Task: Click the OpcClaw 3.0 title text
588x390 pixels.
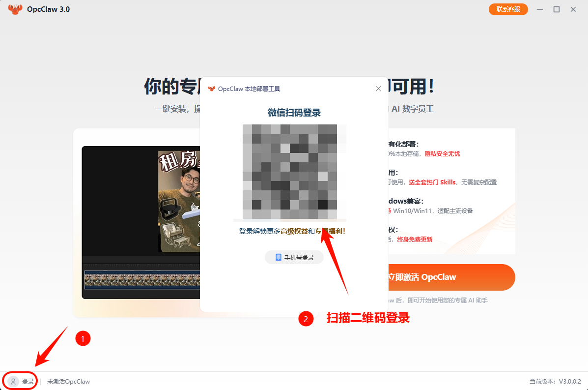Action: tap(48, 9)
